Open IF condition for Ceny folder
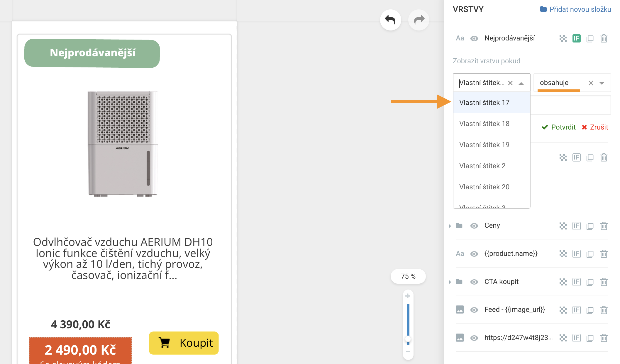 pyautogui.click(x=576, y=226)
